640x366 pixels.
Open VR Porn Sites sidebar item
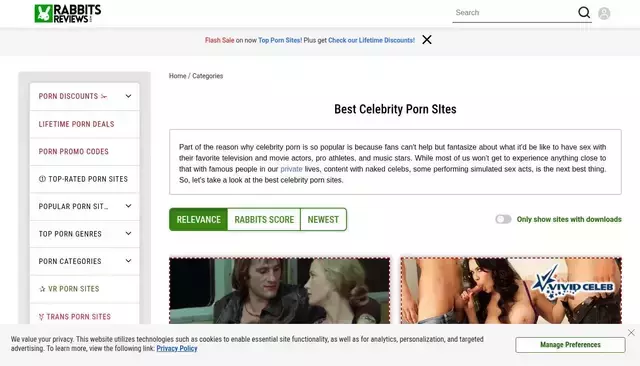click(x=84, y=289)
